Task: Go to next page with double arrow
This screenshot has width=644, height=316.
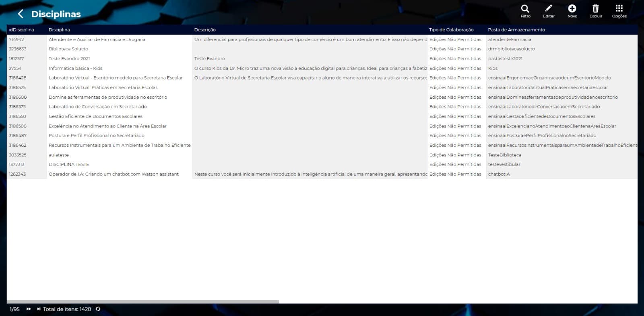Action: click(29, 309)
